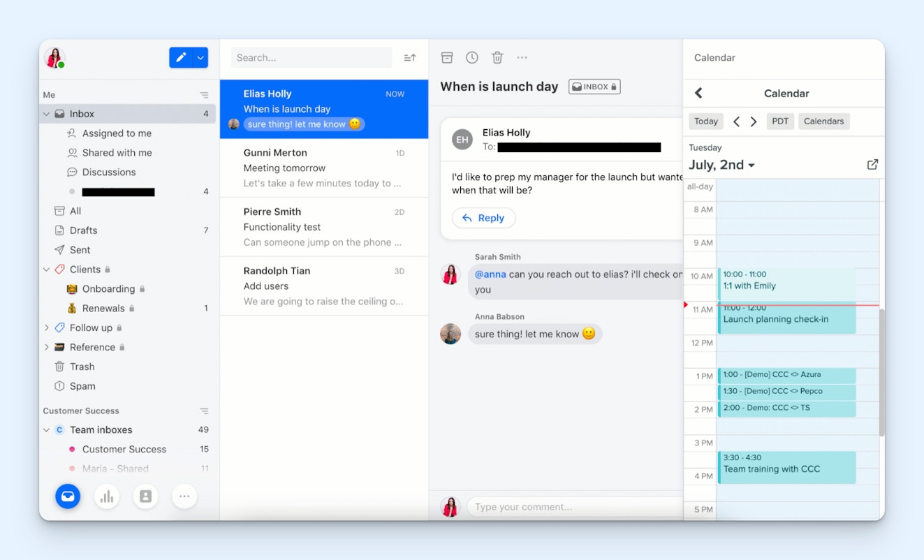Collapse the Clients tag group

point(47,270)
